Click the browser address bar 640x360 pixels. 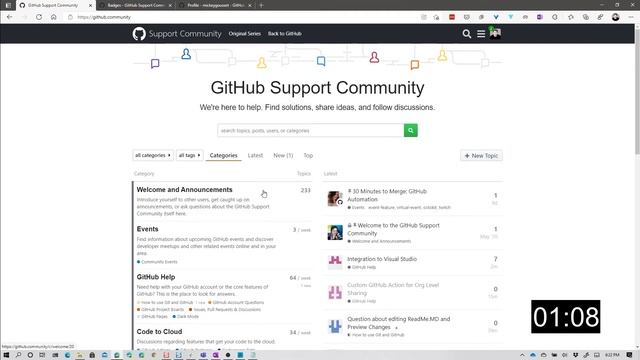click(x=245, y=17)
